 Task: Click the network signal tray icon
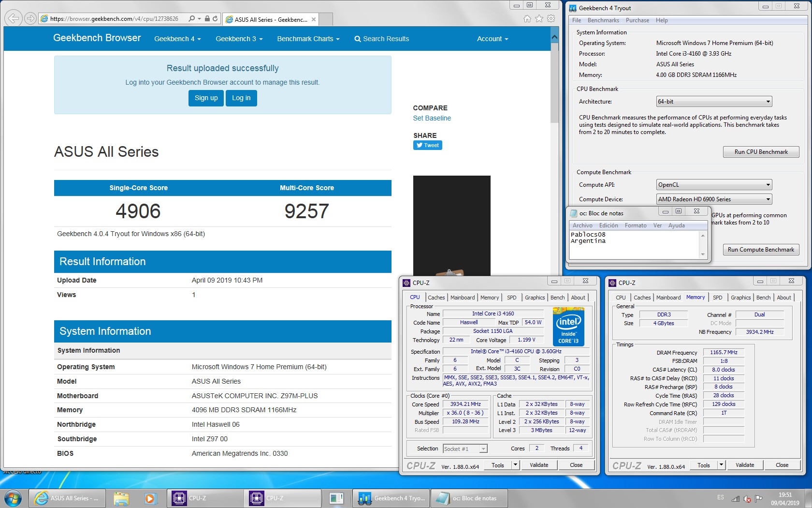736,498
